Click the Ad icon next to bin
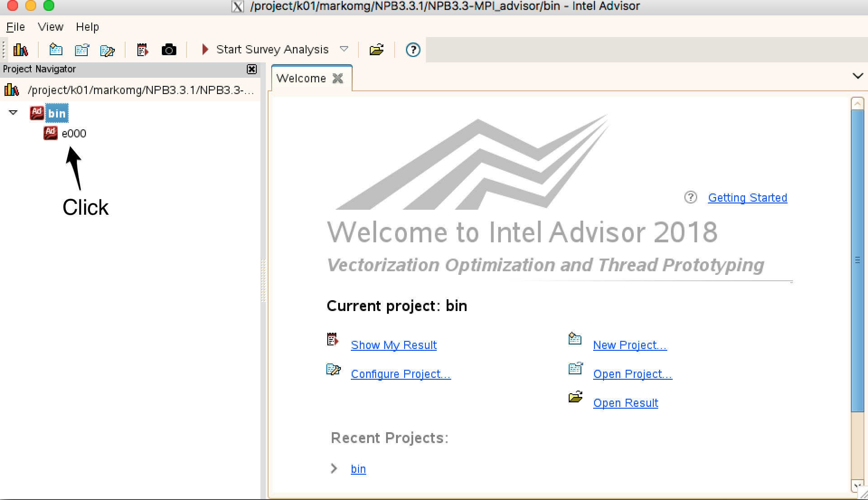Viewport: 868px width, 500px height. (x=37, y=113)
